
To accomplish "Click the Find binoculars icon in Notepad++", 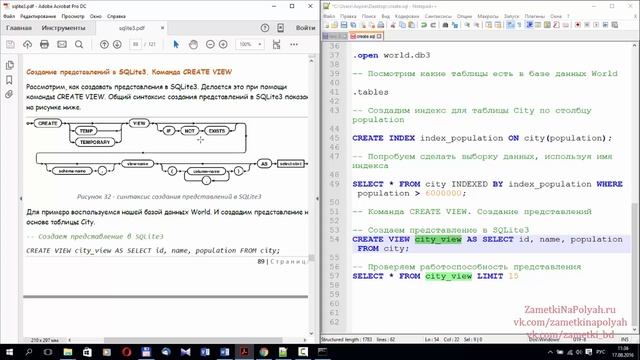I will [x=446, y=25].
